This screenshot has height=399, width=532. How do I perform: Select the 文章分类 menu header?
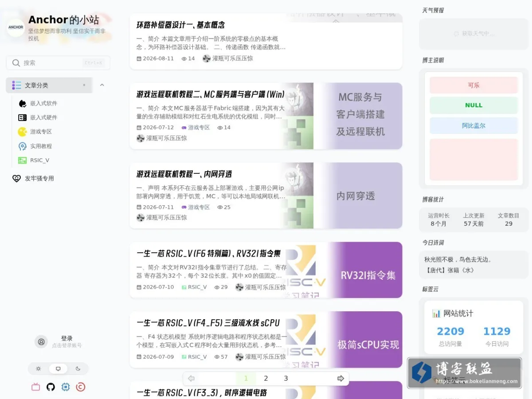click(x=49, y=85)
